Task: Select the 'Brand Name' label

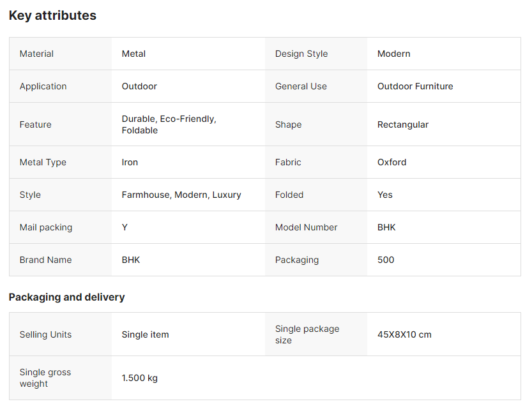Action: point(45,260)
